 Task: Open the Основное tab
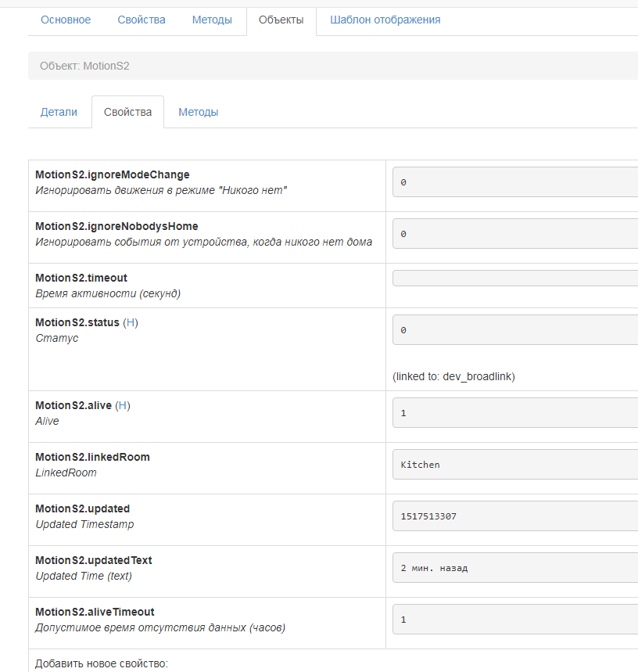[66, 20]
